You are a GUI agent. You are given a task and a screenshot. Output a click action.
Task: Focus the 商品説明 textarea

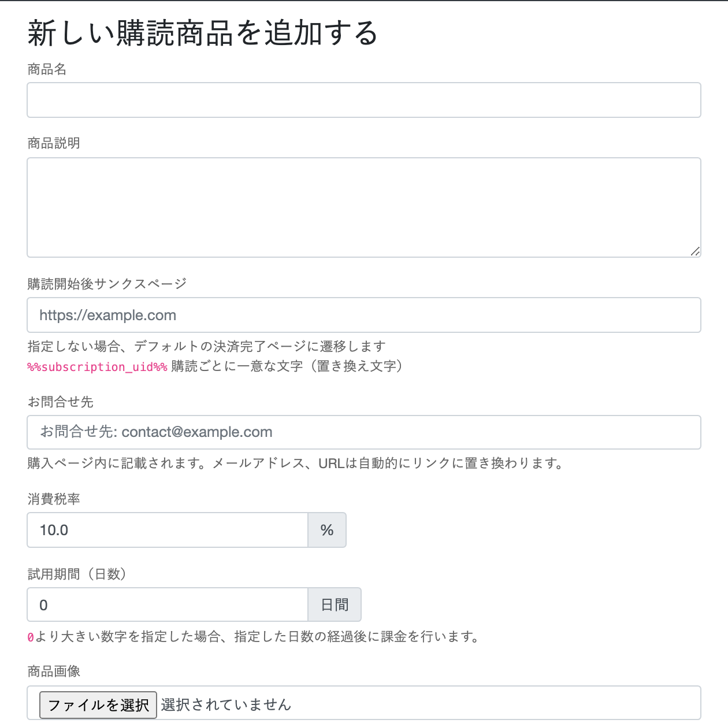tap(363, 207)
